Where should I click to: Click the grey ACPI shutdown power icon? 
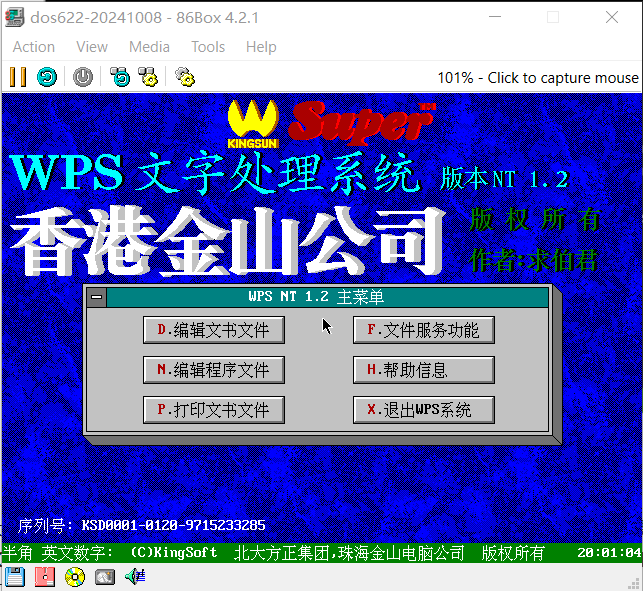coord(83,77)
